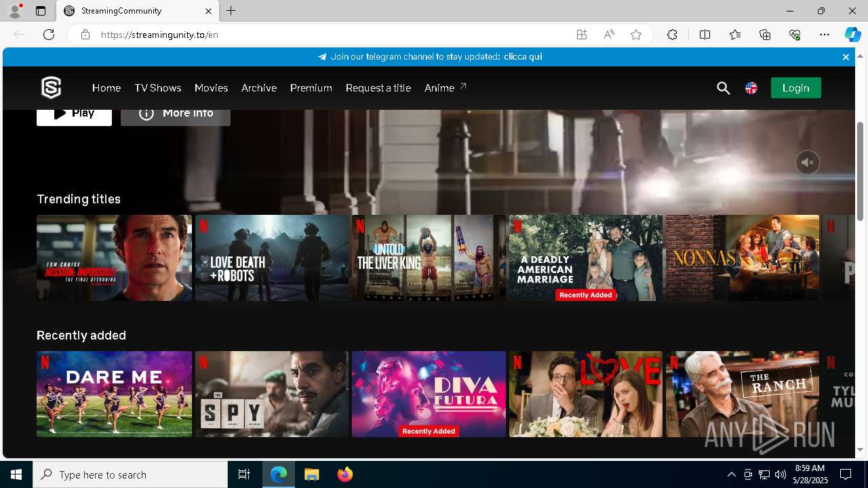Open Request a title page
This screenshot has height=488, width=868.
coord(378,88)
